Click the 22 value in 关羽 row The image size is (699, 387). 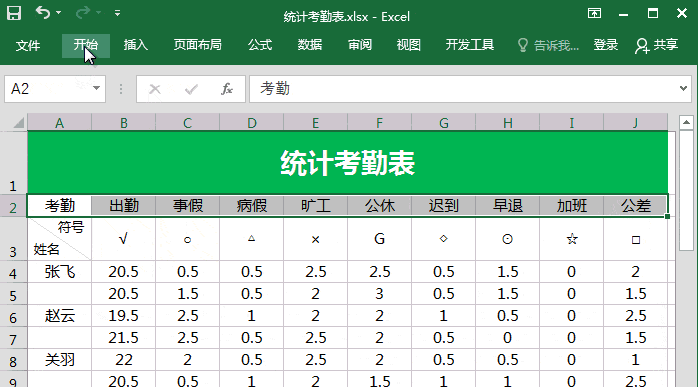click(123, 360)
